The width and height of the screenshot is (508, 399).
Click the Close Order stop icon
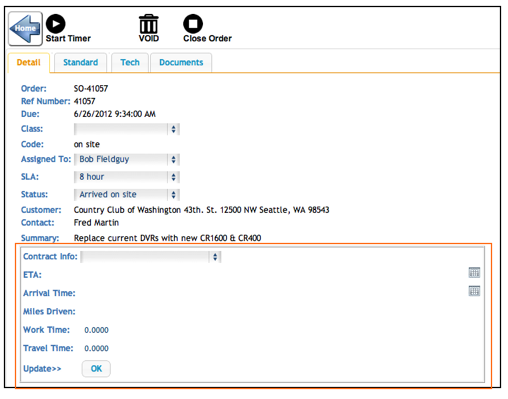pyautogui.click(x=193, y=24)
